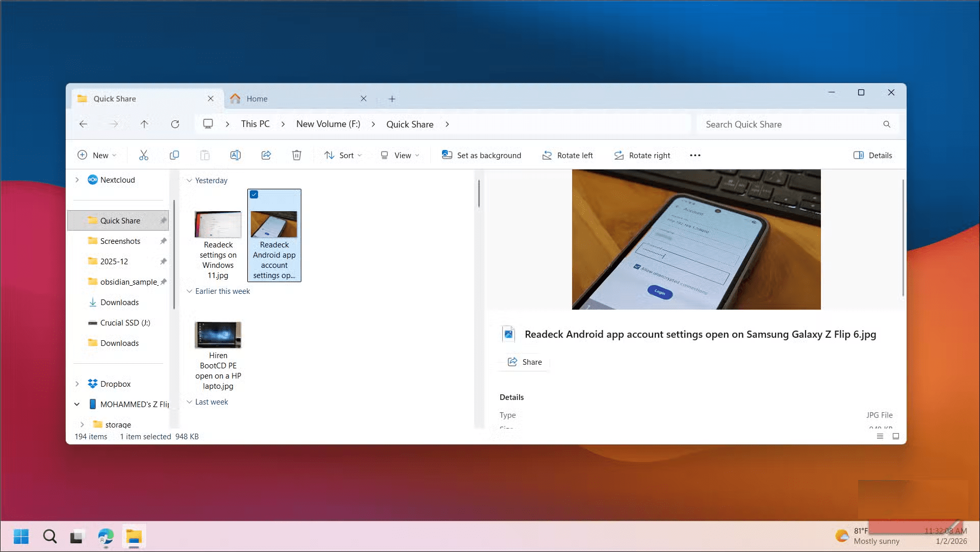
Task: Click Share button in details pane
Action: pos(525,362)
